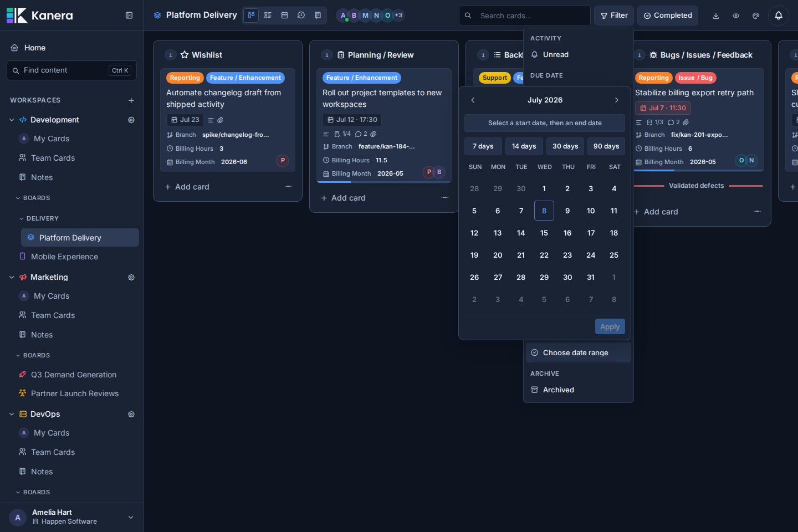Open calendar view icon in toolbar
Viewport: 798px width, 532px height.
[x=284, y=16]
